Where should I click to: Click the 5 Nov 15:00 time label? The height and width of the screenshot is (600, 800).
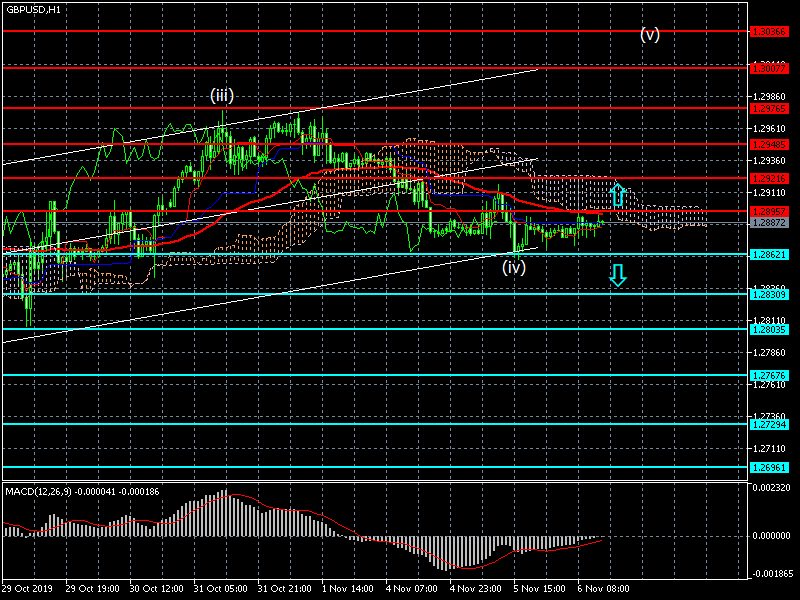tap(539, 588)
